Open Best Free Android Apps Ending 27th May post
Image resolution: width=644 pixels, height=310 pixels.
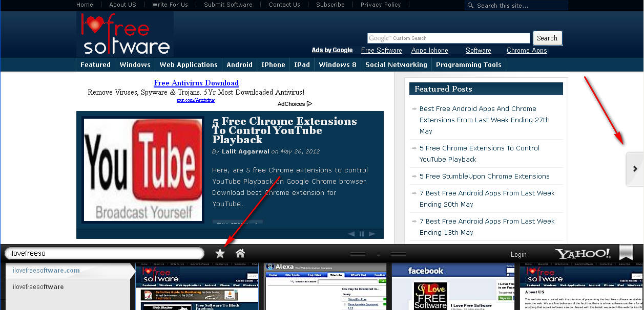point(484,120)
